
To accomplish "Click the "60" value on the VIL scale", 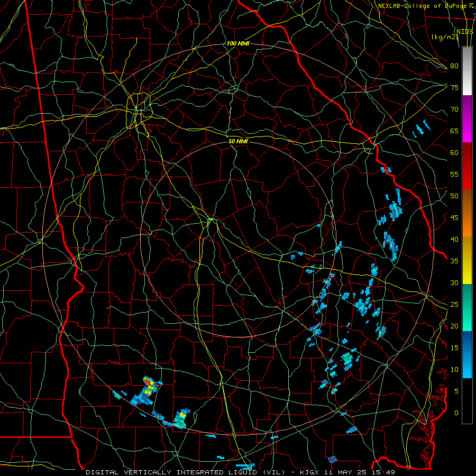I will coord(454,153).
